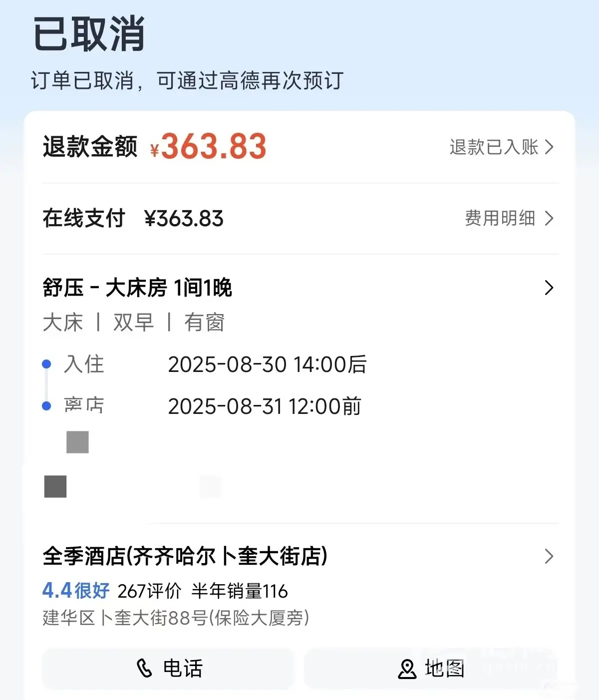Tap the map pin icon
599x700 pixels.
(x=407, y=669)
